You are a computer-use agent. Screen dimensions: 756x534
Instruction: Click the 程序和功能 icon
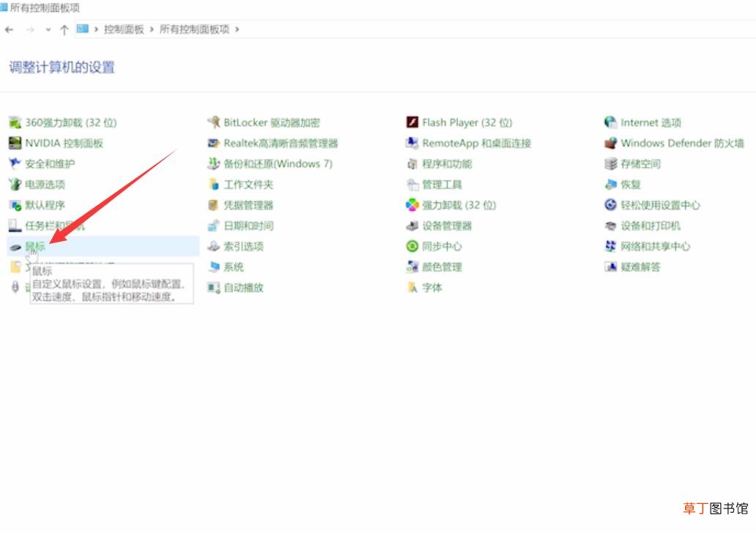click(x=412, y=164)
